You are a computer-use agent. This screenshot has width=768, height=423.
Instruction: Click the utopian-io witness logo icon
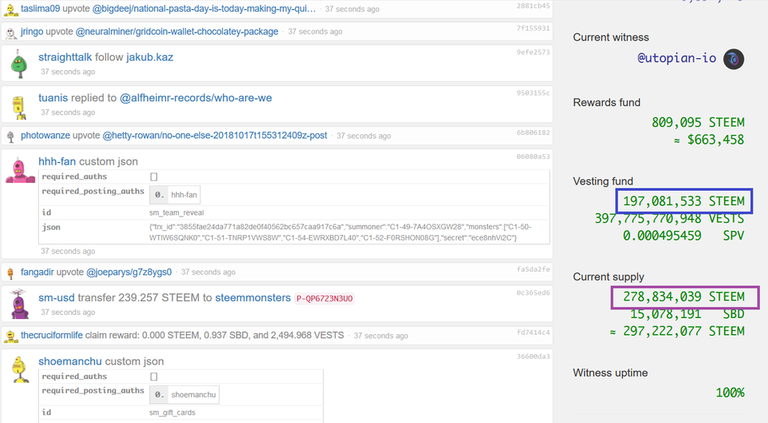pos(734,59)
